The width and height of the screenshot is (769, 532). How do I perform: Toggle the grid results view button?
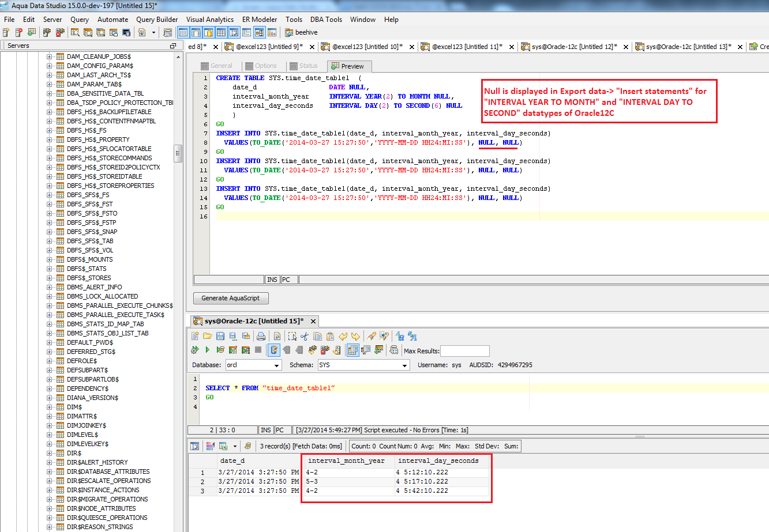pos(352,350)
